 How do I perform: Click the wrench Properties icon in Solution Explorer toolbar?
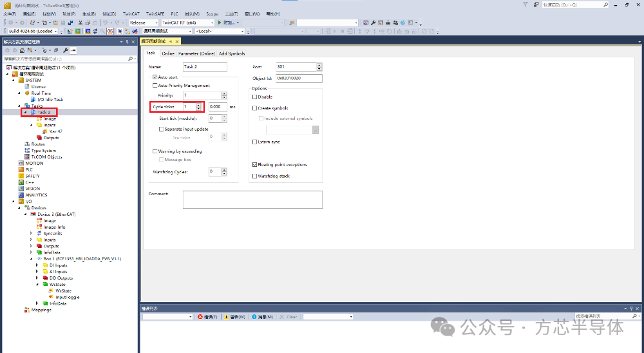point(65,50)
